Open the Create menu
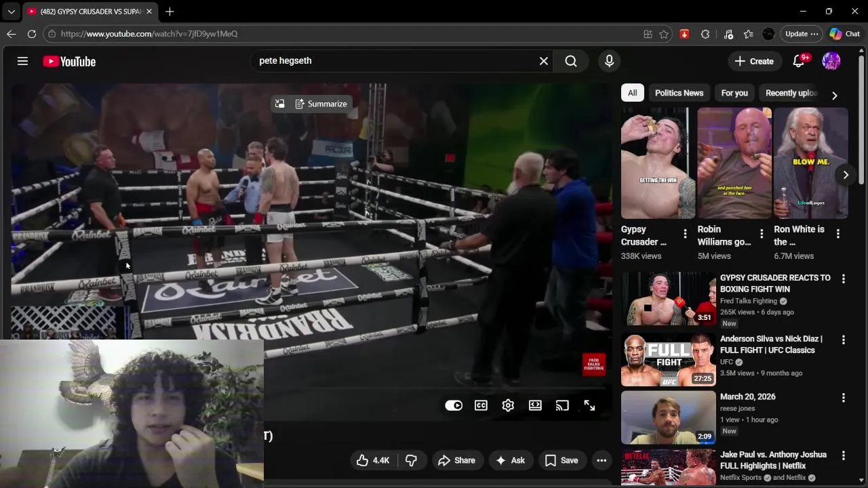The height and width of the screenshot is (488, 868). [754, 61]
